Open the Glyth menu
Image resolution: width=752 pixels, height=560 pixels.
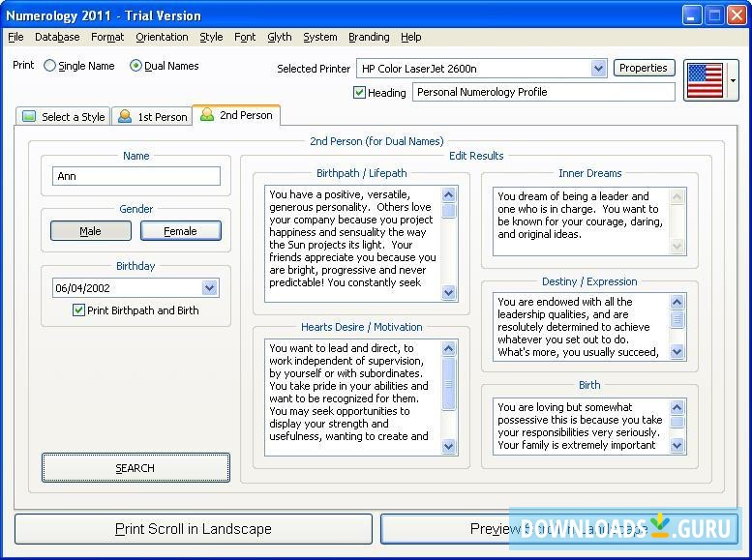279,37
